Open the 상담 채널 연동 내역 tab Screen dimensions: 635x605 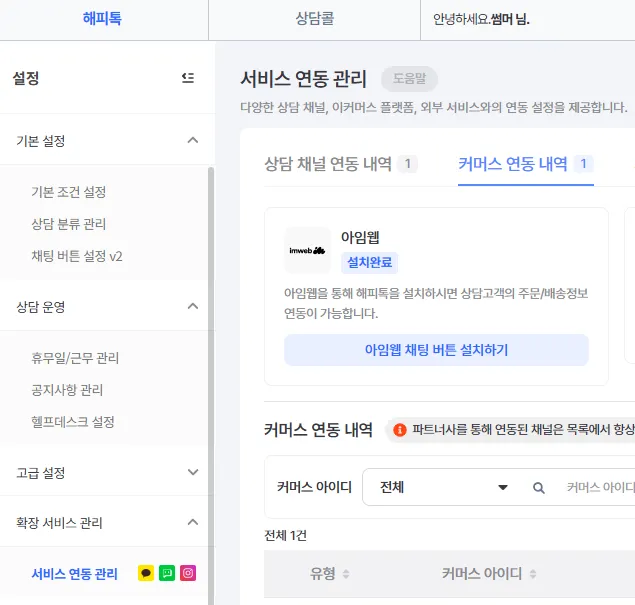(341, 164)
